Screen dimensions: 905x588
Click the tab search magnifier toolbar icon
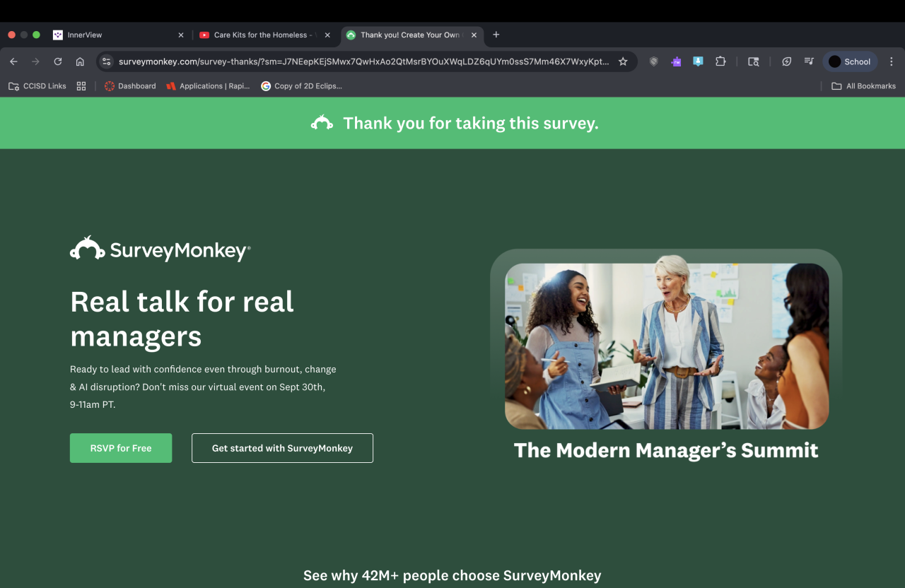pos(754,61)
